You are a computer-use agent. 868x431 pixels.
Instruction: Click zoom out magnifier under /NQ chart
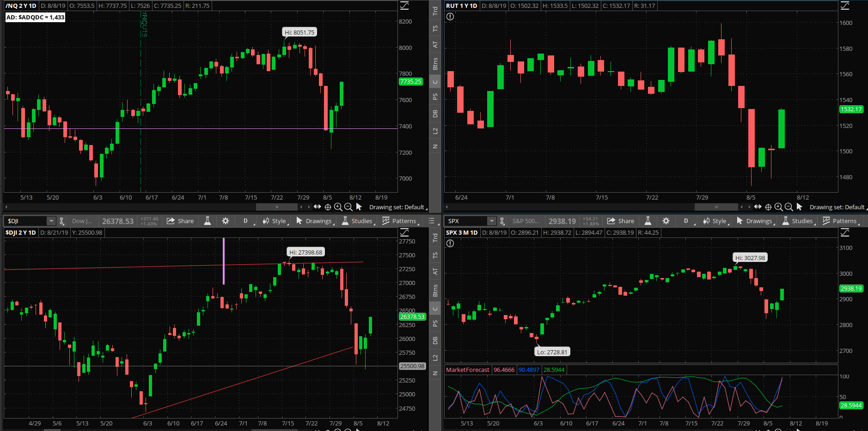click(348, 207)
